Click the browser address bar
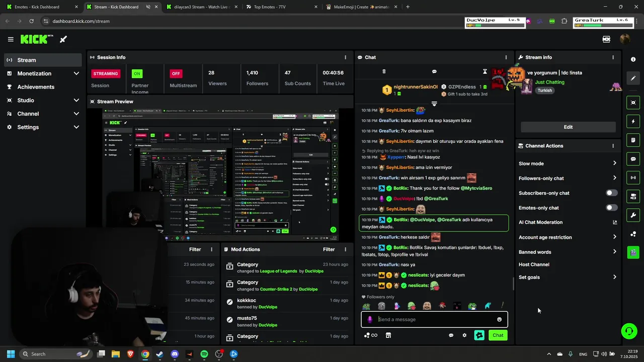The height and width of the screenshot is (362, 644). tap(252, 21)
